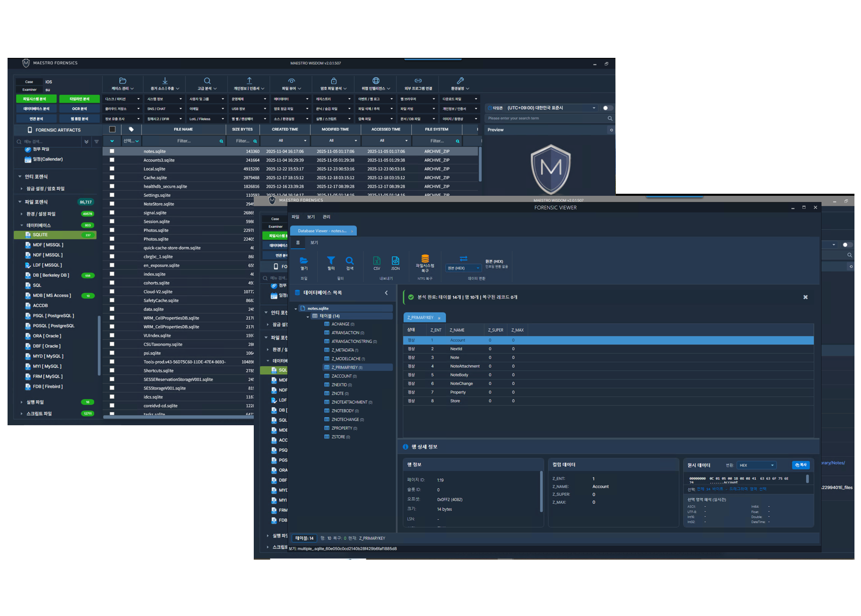
Task: Tick the checkbox for Cache.sqlite row
Action: click(112, 178)
